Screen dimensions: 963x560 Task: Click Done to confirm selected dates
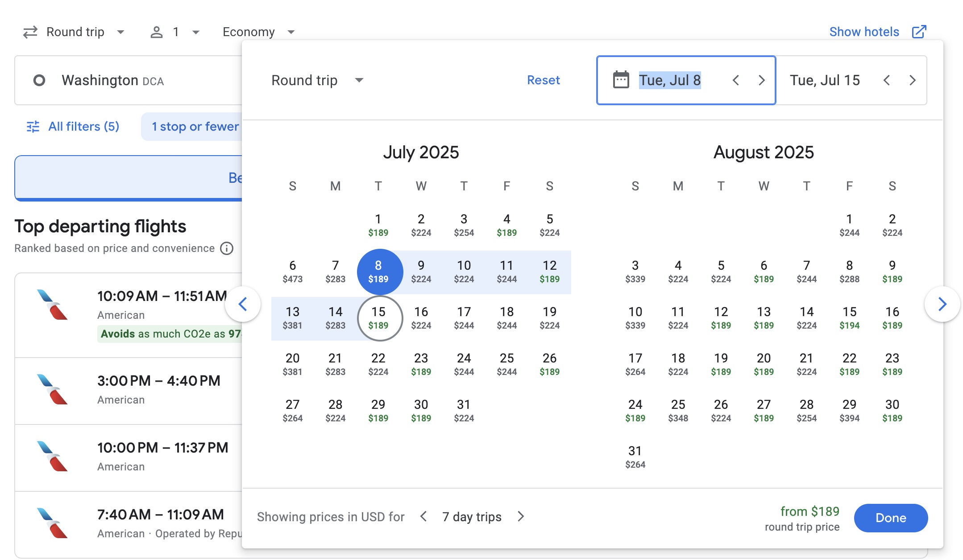pyautogui.click(x=890, y=517)
